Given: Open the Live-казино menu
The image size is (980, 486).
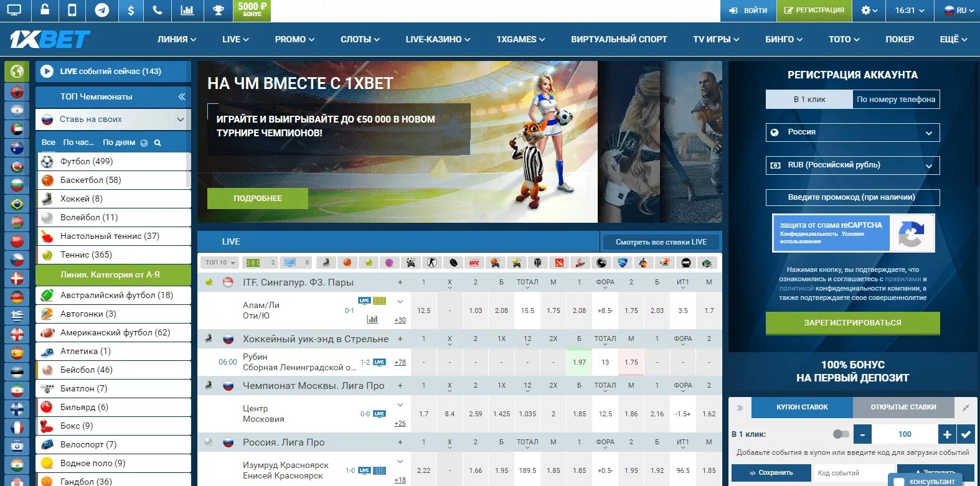Looking at the screenshot, I should click(438, 39).
